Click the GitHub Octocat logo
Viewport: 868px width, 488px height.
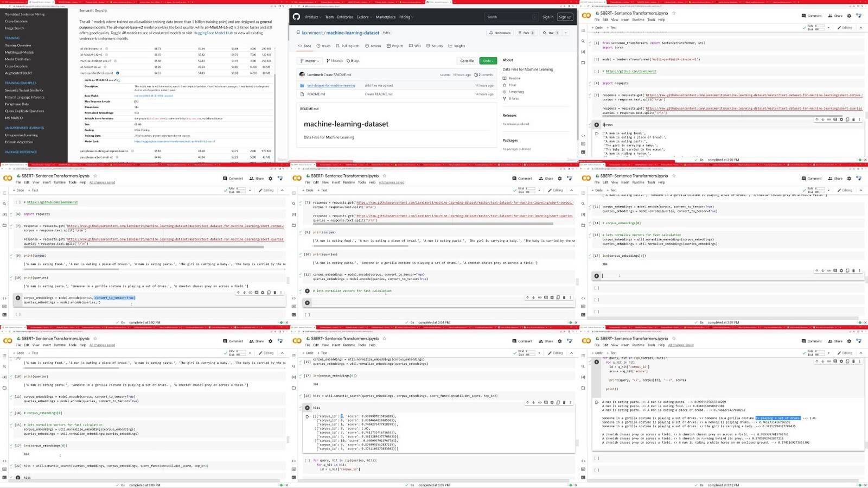(296, 17)
